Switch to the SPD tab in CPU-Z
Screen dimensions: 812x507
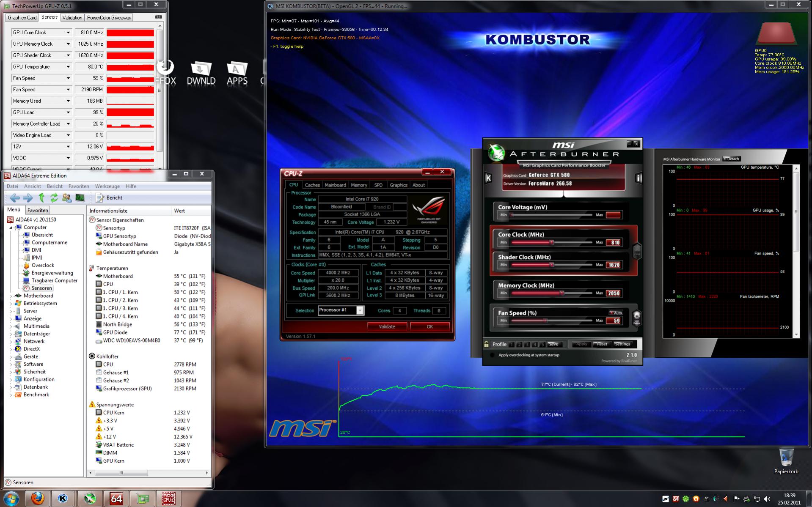[378, 185]
